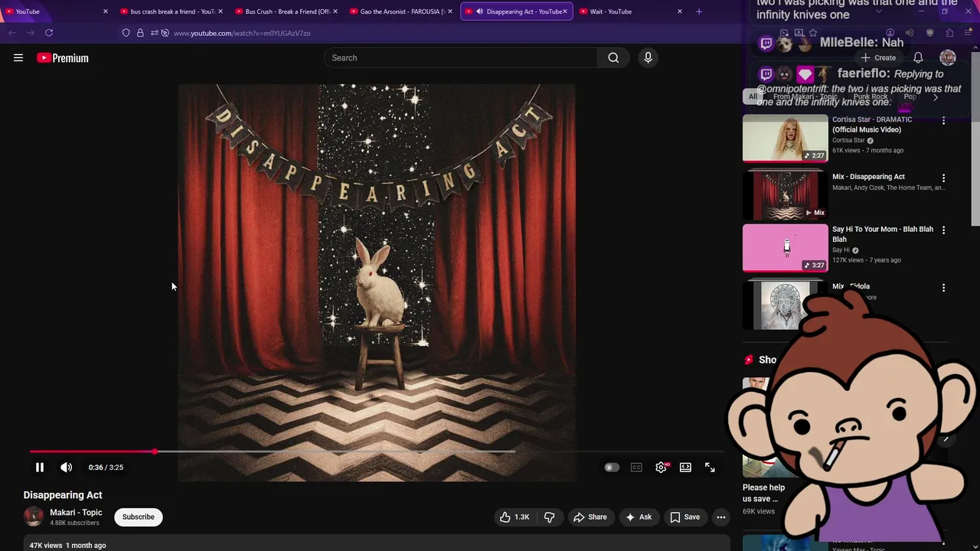The height and width of the screenshot is (551, 980).
Task: Open the Create button
Action: tap(877, 57)
